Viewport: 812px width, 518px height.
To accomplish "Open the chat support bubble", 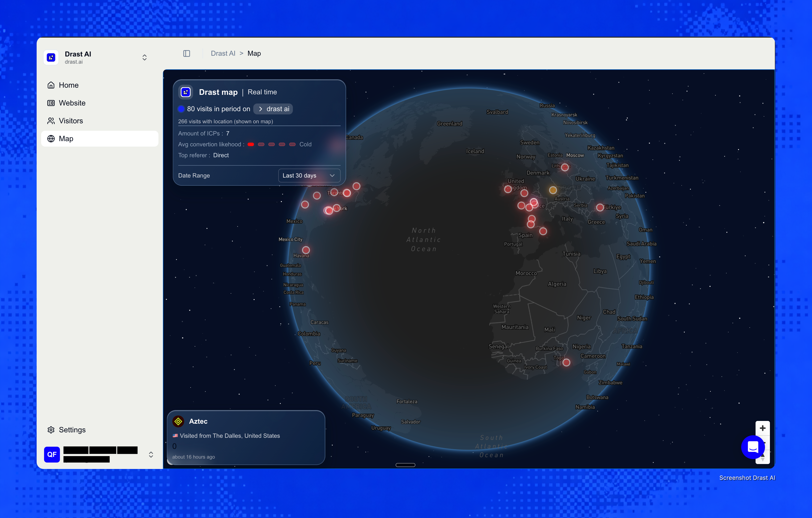I will (x=753, y=447).
